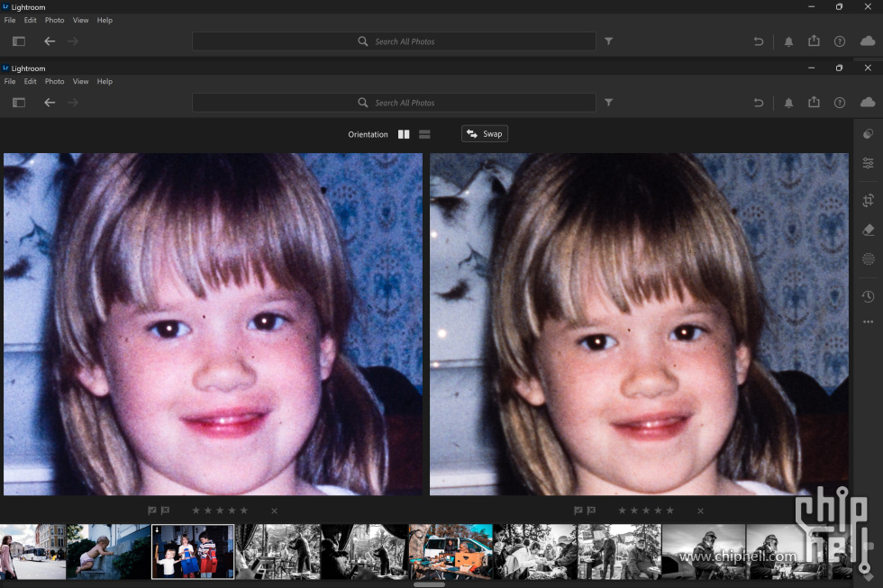The height and width of the screenshot is (588, 883).
Task: Toggle the left panel icon in the back window
Action: coord(19,41)
